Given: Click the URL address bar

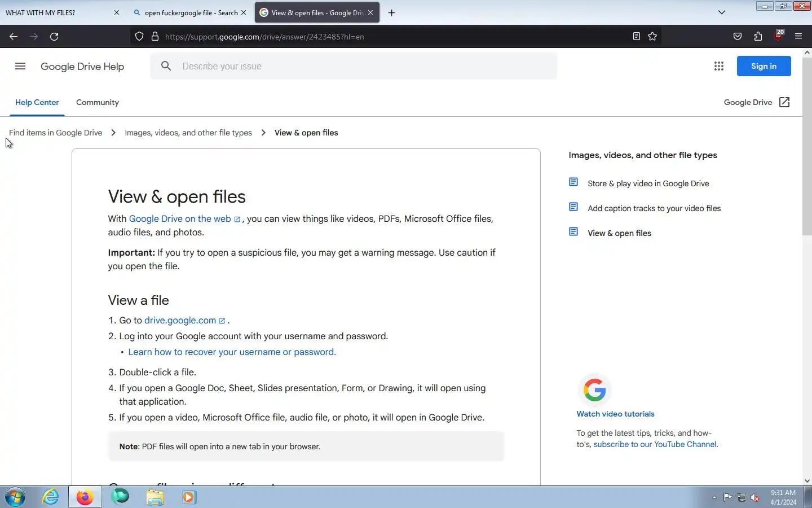Looking at the screenshot, I should (395, 37).
